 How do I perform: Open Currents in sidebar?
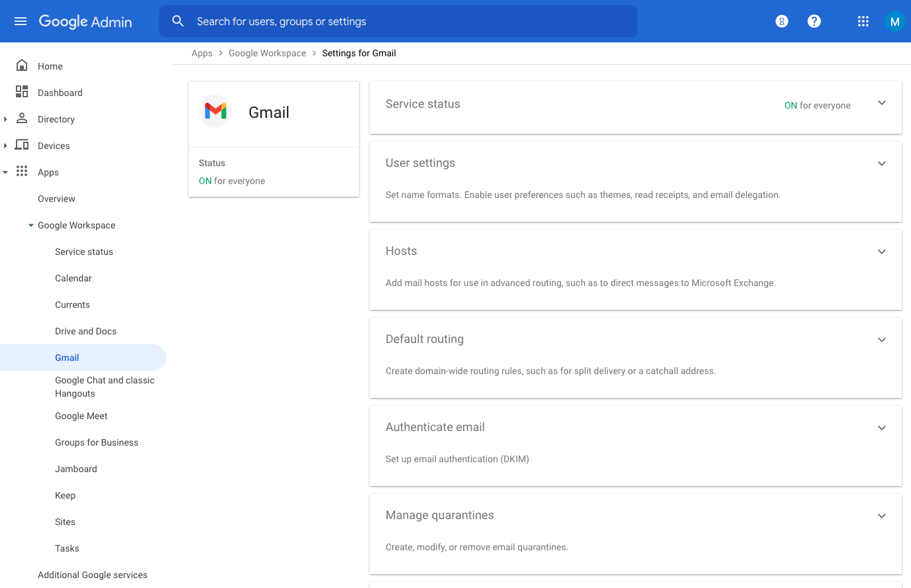[x=72, y=305]
